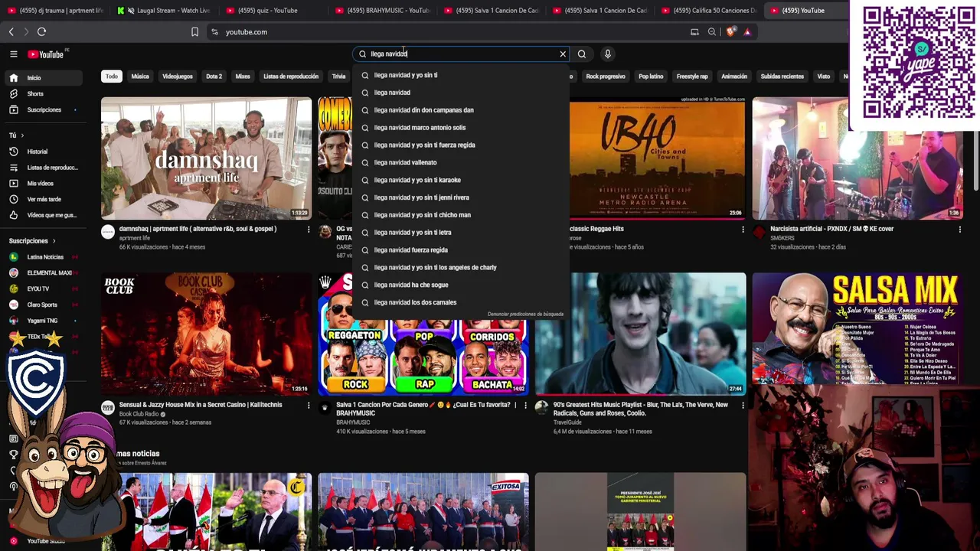Choose suggestion 'llega navidad din don campanas dan'
980x551 pixels.
coord(461,110)
